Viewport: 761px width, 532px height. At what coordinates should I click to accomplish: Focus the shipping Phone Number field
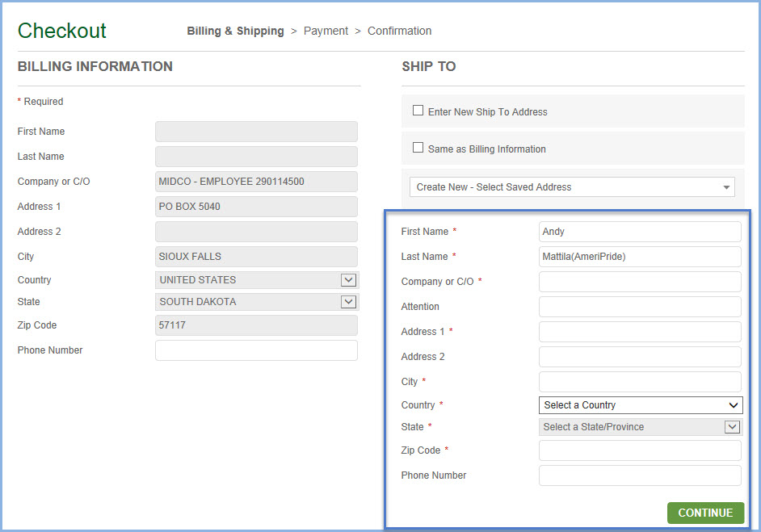(640, 475)
